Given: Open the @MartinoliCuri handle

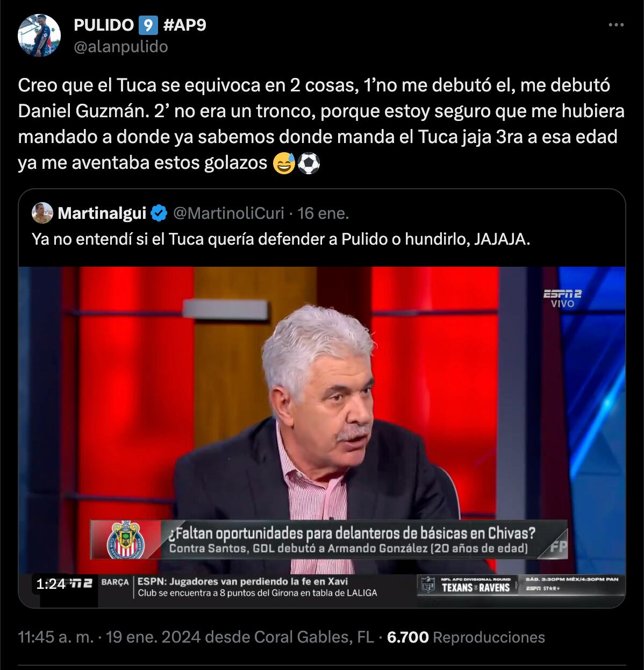Looking at the screenshot, I should tap(228, 213).
